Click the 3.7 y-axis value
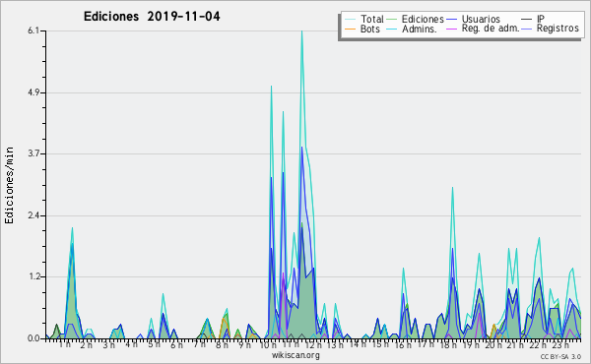This screenshot has height=364, width=591. click(x=33, y=153)
